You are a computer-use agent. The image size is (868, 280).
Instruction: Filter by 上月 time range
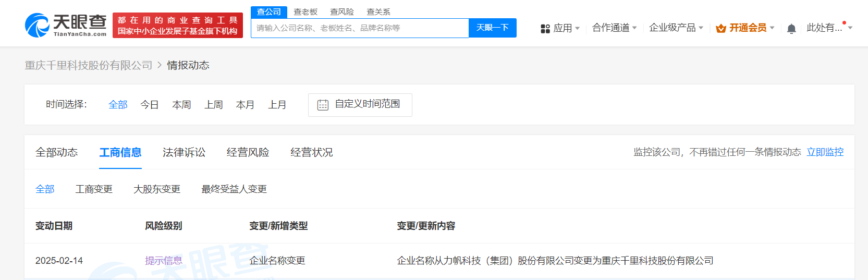[277, 105]
